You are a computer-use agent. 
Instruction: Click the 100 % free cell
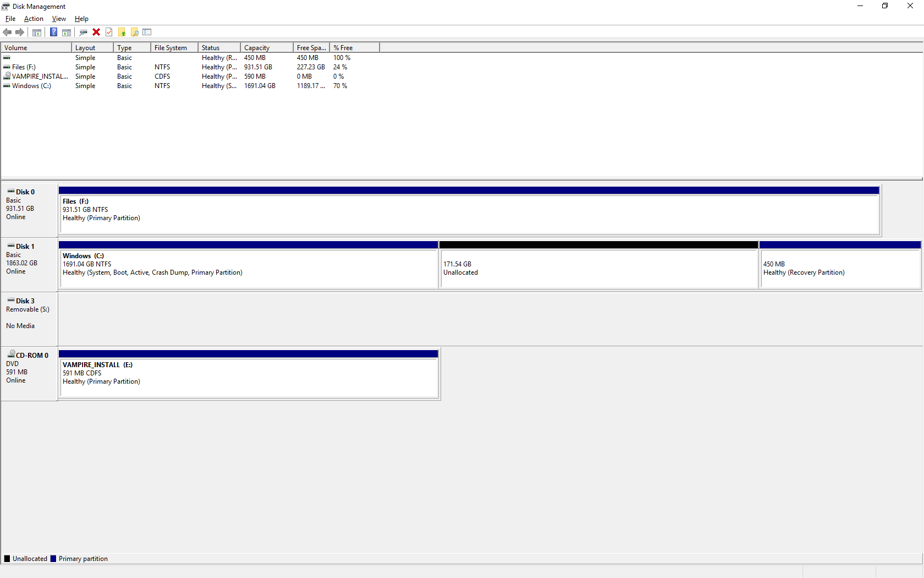(x=342, y=58)
